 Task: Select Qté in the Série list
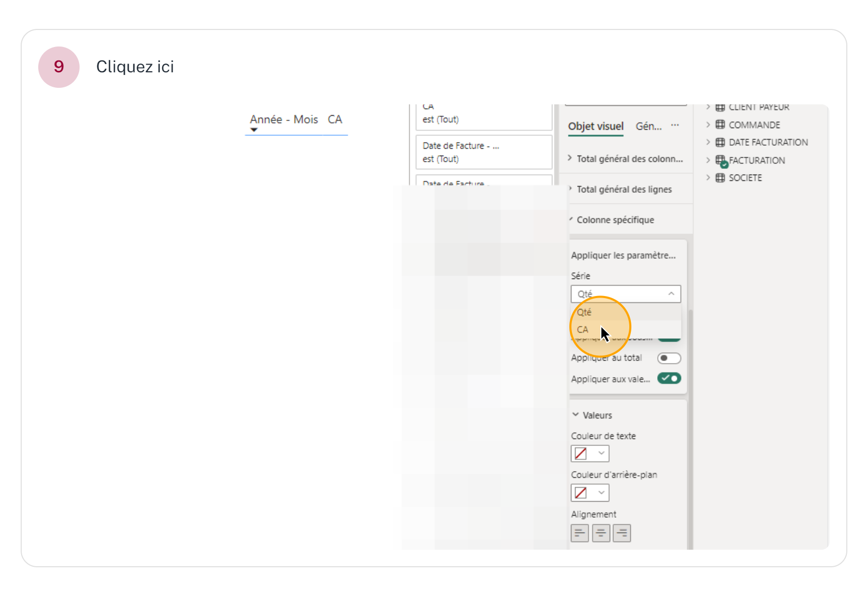point(584,312)
